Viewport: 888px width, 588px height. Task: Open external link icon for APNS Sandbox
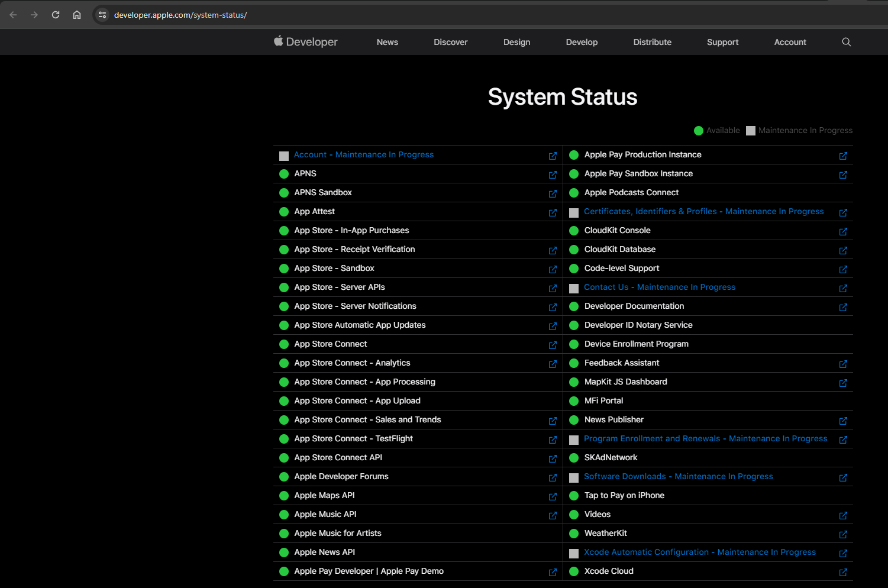[553, 193]
